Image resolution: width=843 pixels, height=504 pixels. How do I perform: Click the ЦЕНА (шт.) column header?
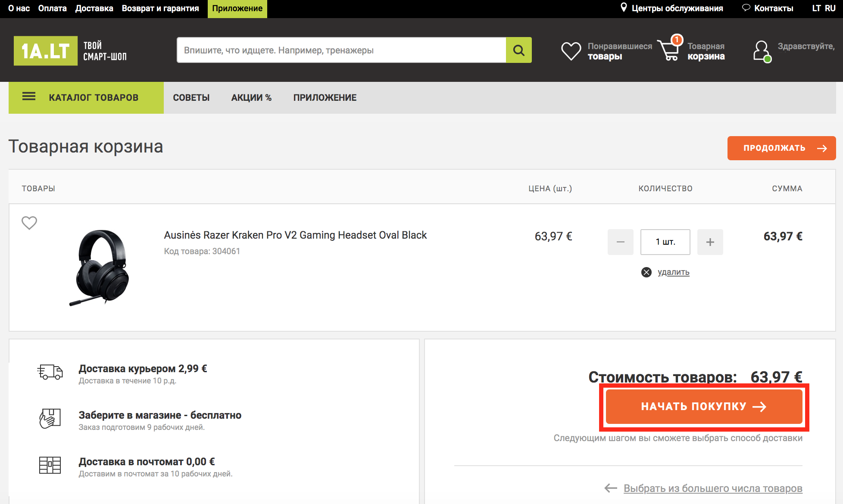550,189
